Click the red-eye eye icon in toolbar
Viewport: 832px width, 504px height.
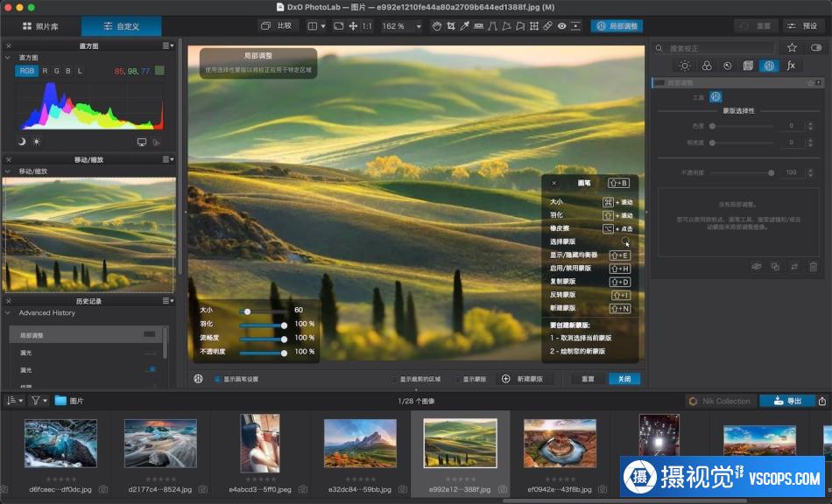561,26
